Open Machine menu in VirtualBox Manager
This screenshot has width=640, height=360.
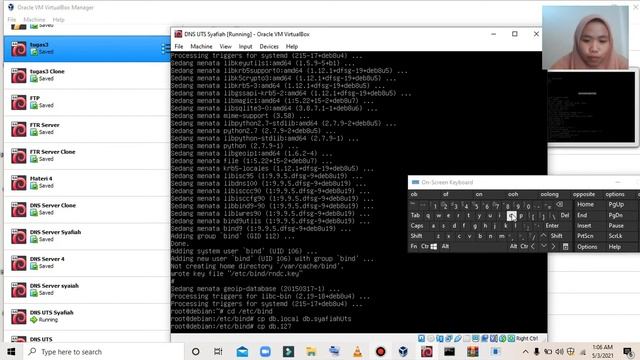[34, 20]
